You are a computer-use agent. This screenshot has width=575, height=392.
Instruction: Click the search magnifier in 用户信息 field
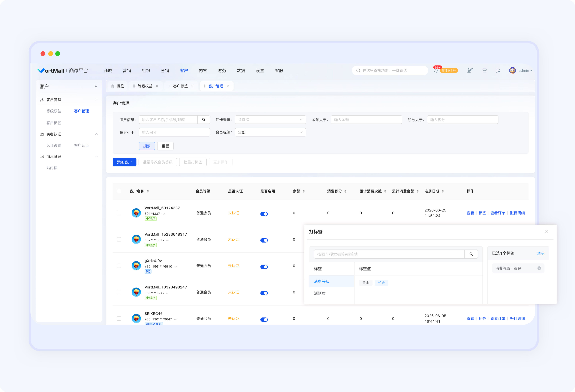coord(204,120)
